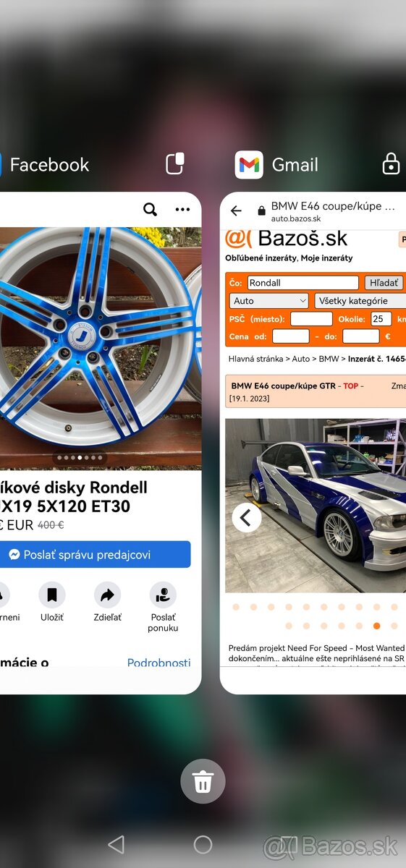406x868 pixels.
Task: Tap the Uložiť bookmark icon
Action: [52, 595]
